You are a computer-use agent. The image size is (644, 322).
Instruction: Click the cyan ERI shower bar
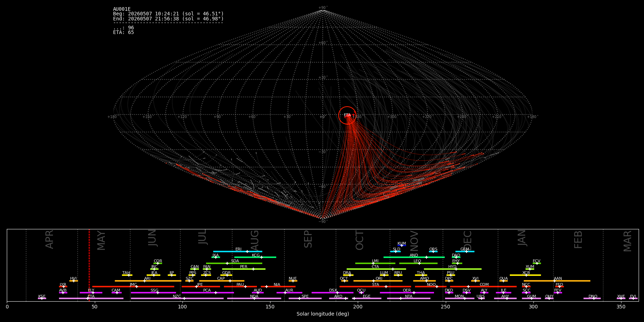pos(238,252)
